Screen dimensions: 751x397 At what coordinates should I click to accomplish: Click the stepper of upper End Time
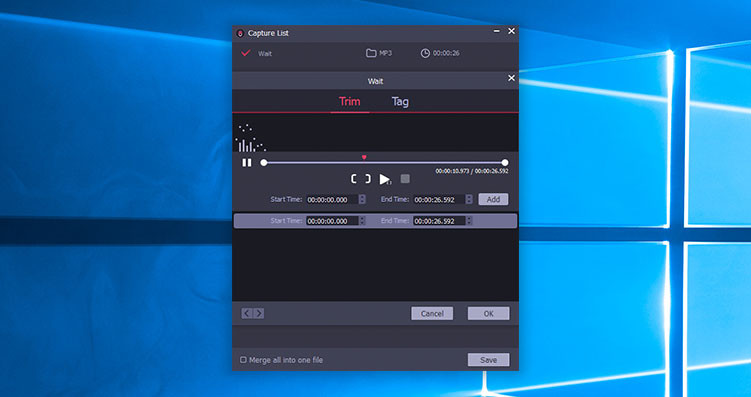[469, 200]
